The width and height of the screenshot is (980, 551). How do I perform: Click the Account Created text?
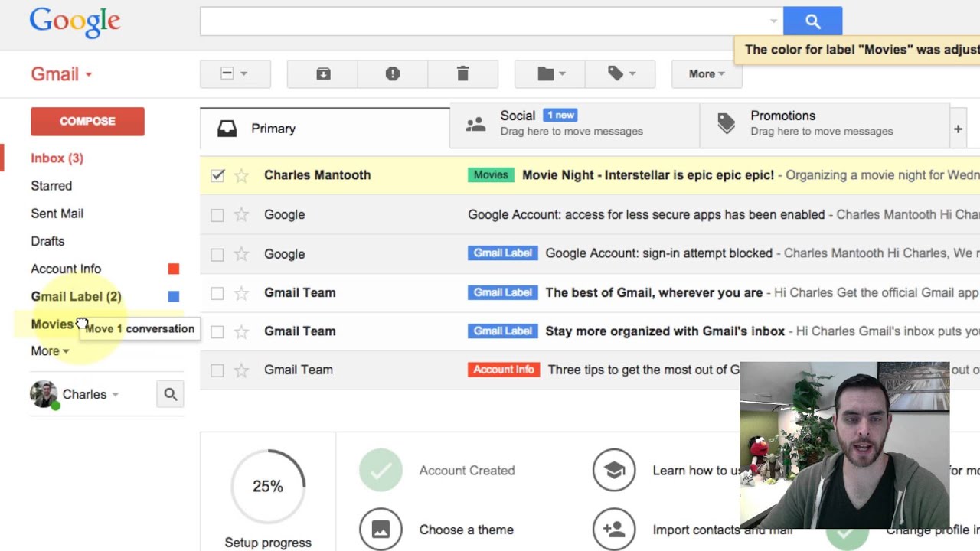pos(467,471)
